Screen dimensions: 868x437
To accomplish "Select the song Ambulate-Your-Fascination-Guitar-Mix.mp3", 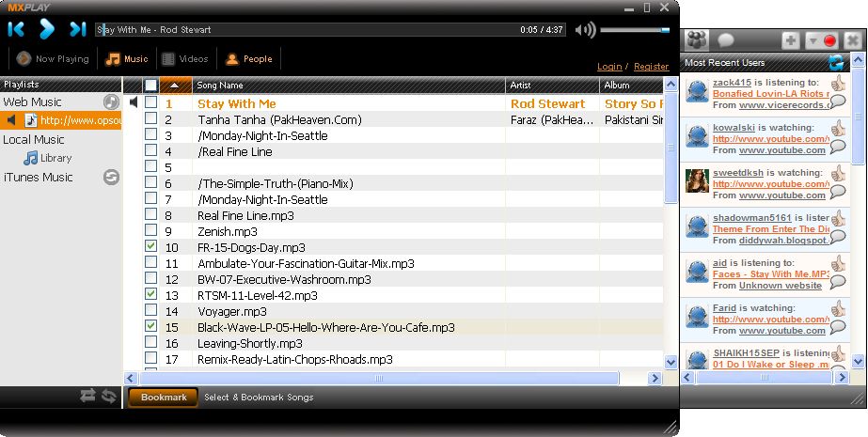I will [x=307, y=264].
